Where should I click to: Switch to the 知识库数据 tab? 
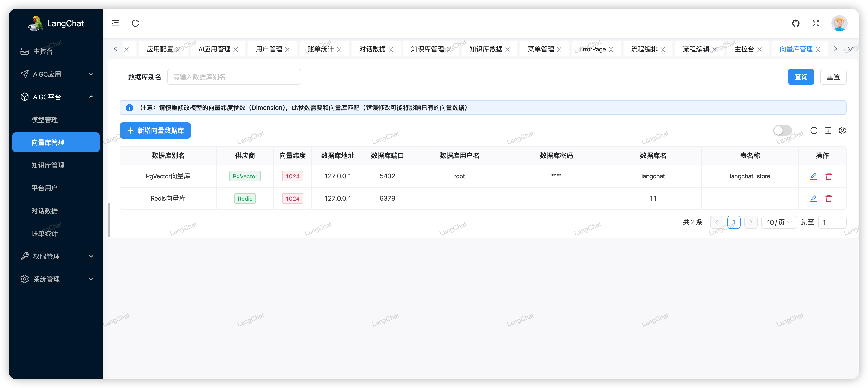coord(485,49)
